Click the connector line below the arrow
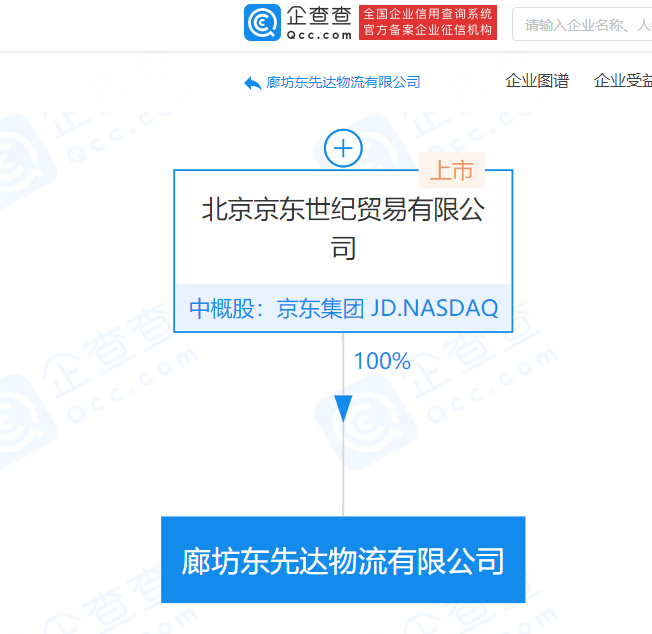Screen dimensions: 652x634 (343, 470)
